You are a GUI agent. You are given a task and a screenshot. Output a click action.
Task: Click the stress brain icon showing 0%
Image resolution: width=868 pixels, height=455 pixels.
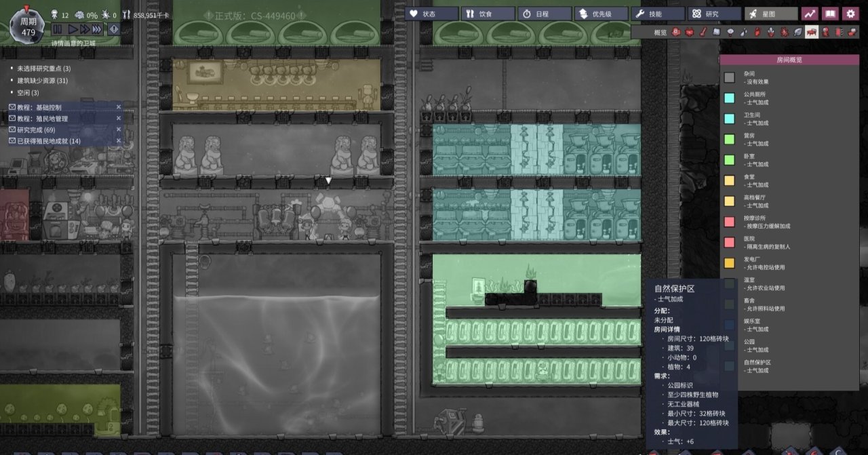pos(79,14)
